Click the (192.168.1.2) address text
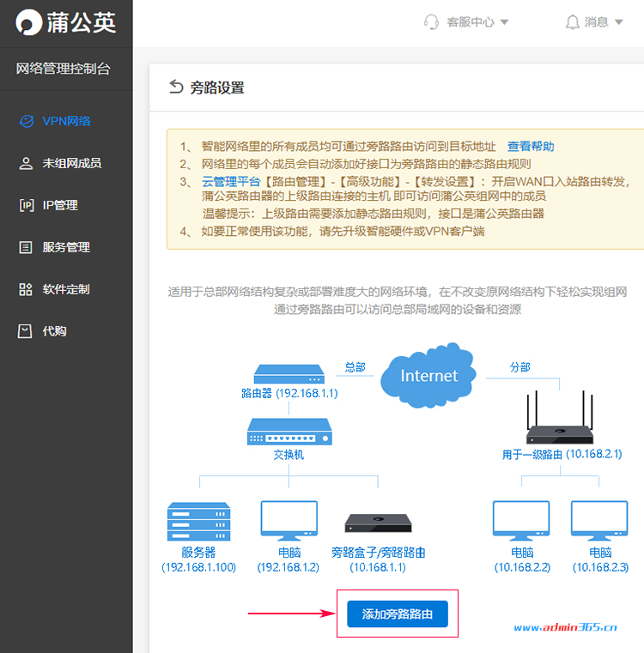The image size is (644, 653). [x=288, y=567]
